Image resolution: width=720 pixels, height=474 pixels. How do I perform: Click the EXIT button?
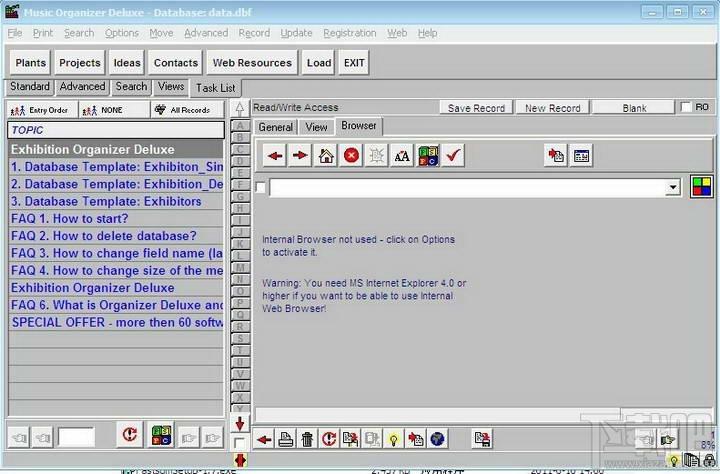pyautogui.click(x=354, y=63)
